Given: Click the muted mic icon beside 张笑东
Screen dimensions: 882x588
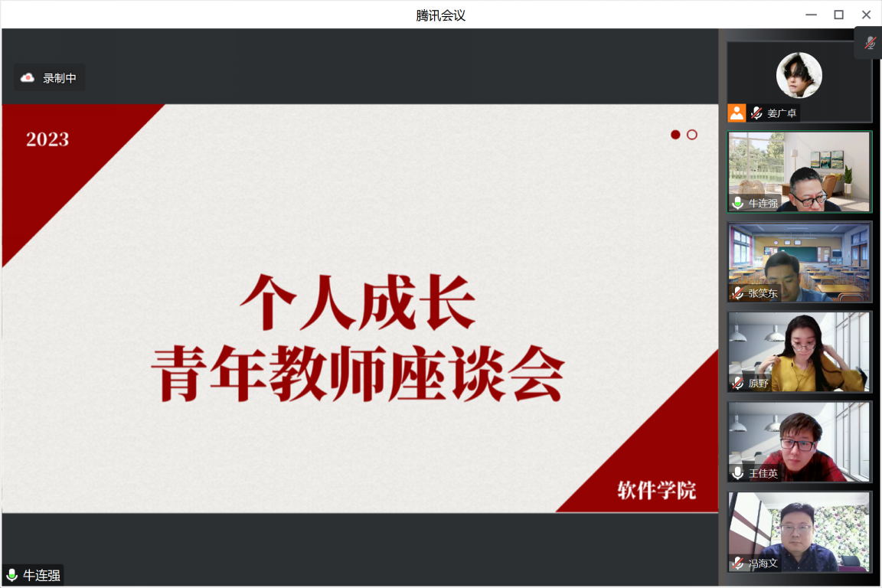Looking at the screenshot, I should click(x=738, y=292).
